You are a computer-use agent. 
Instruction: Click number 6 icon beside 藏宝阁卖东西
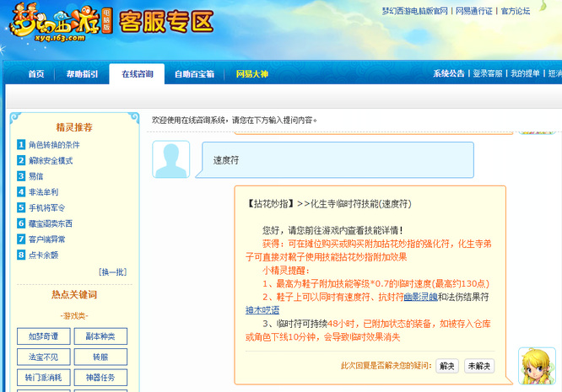(x=21, y=223)
